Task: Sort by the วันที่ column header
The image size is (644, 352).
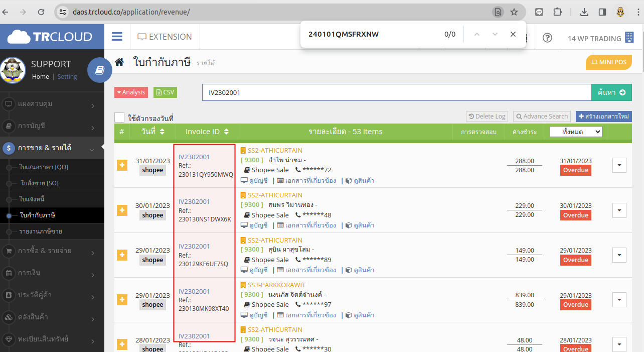Action: pyautogui.click(x=152, y=132)
